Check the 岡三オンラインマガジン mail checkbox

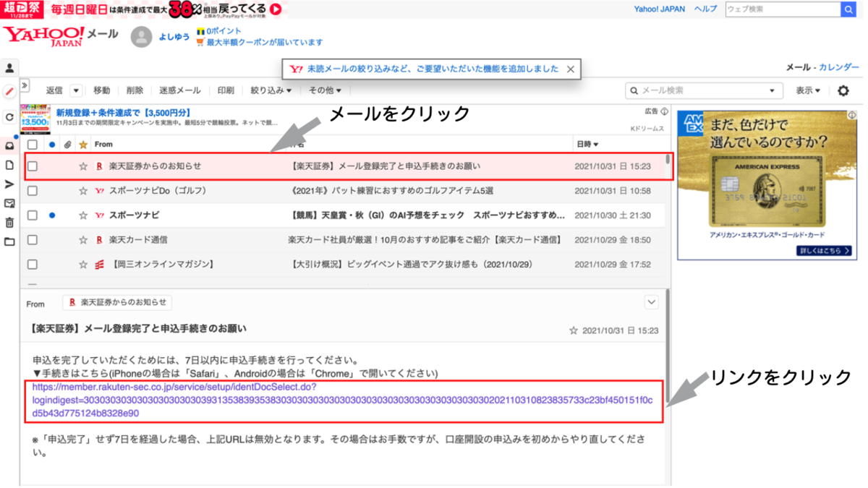[33, 265]
